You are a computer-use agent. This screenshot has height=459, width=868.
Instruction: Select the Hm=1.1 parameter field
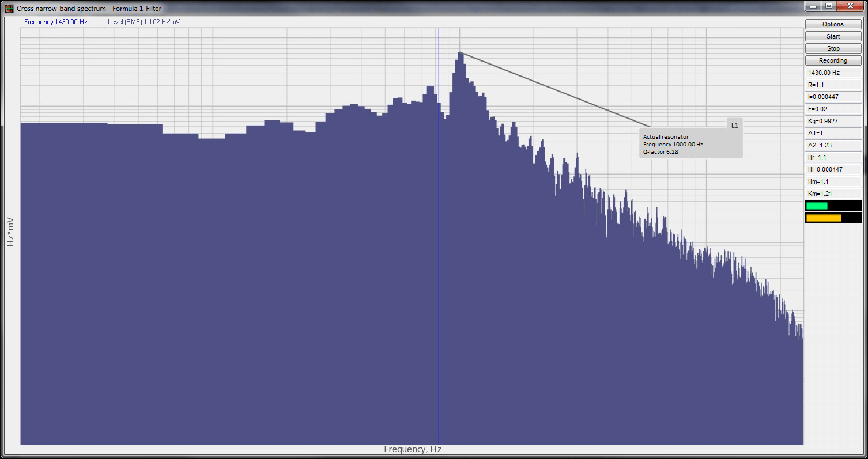tap(832, 181)
